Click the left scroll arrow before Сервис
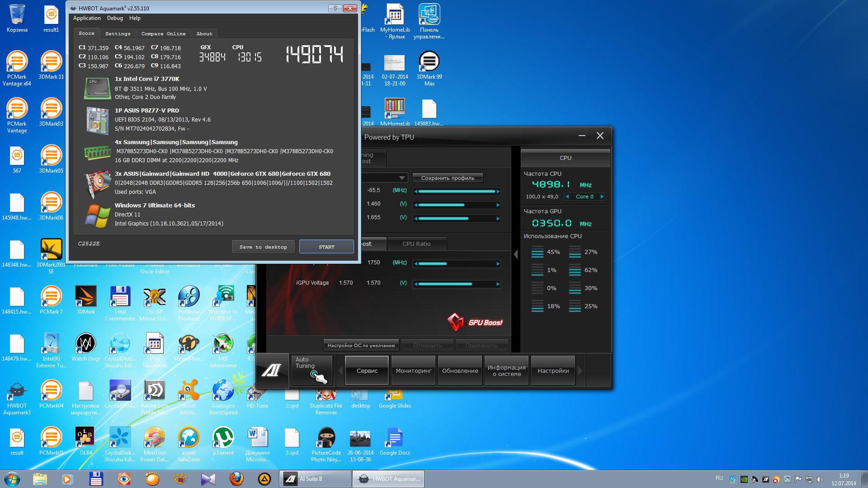 tap(340, 371)
